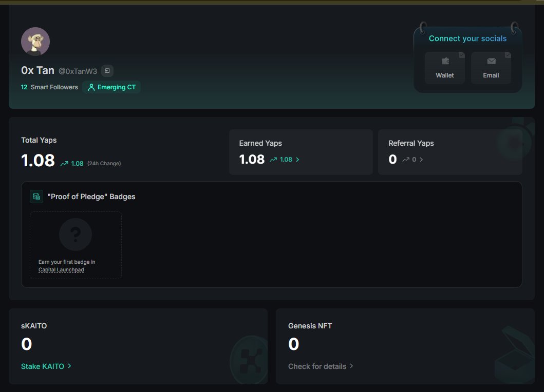Click the 12 Smart Followers text
This screenshot has height=392, width=544.
click(x=50, y=87)
